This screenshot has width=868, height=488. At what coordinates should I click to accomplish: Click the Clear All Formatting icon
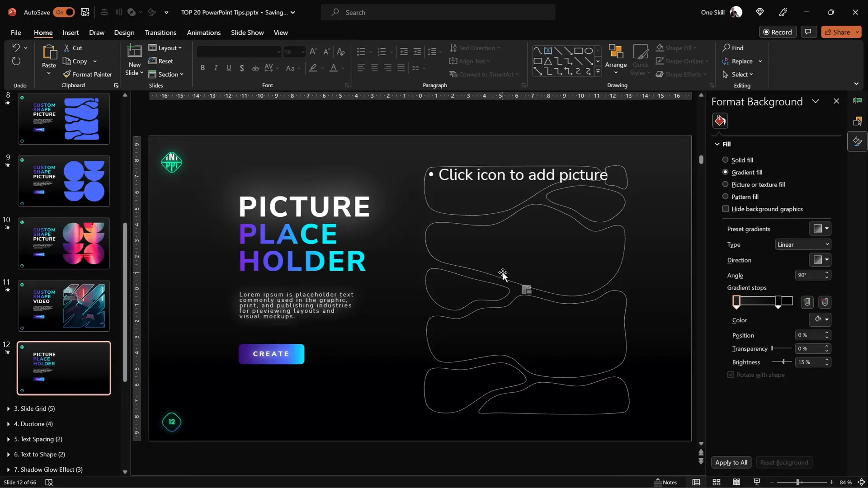coord(341,52)
